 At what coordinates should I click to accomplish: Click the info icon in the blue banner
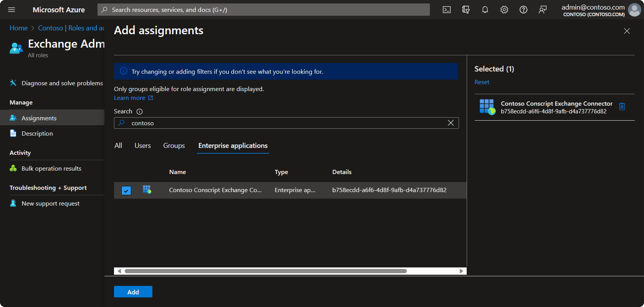click(124, 71)
